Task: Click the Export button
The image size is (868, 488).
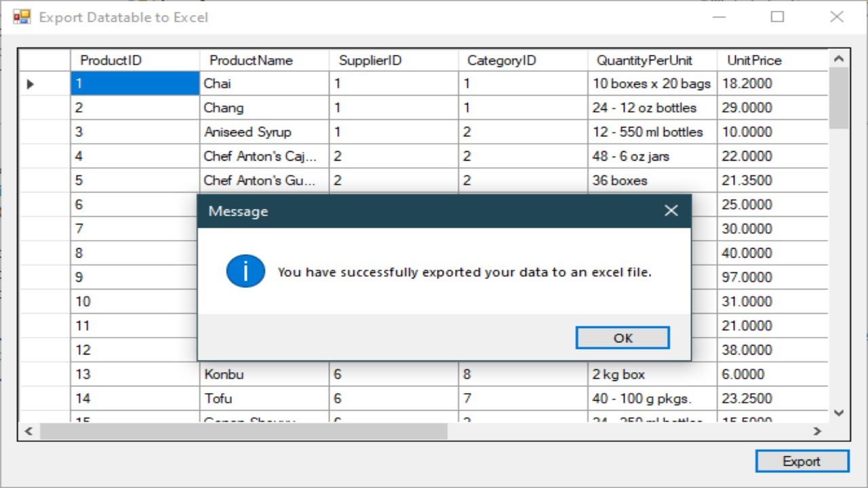Action: point(802,461)
